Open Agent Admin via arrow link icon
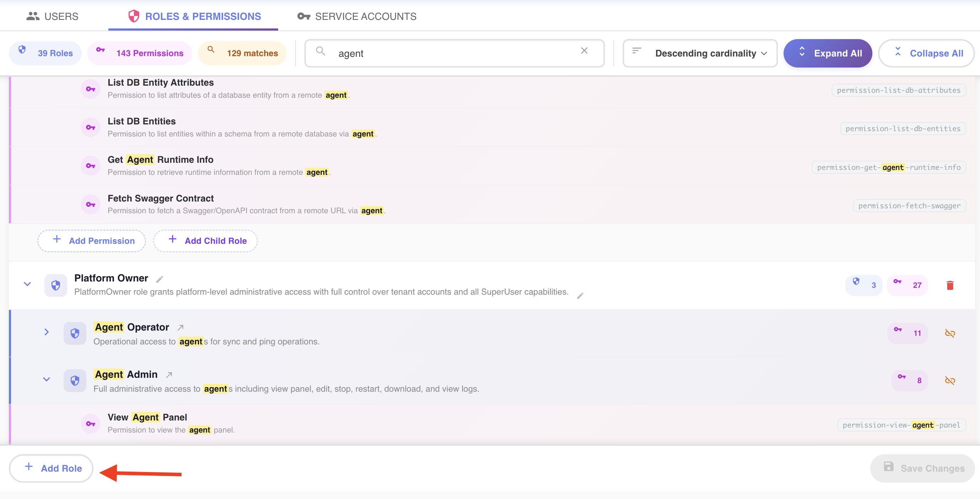The width and height of the screenshot is (980, 499). pos(169,375)
